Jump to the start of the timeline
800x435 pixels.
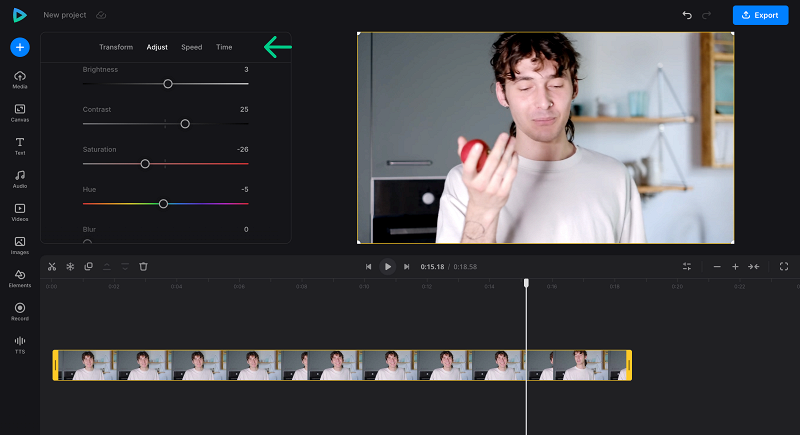tap(368, 267)
